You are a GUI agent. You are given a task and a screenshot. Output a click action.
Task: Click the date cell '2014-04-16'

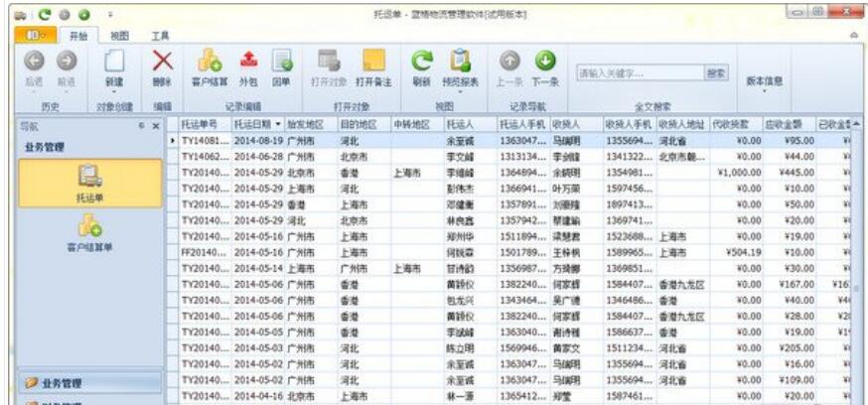tap(258, 396)
